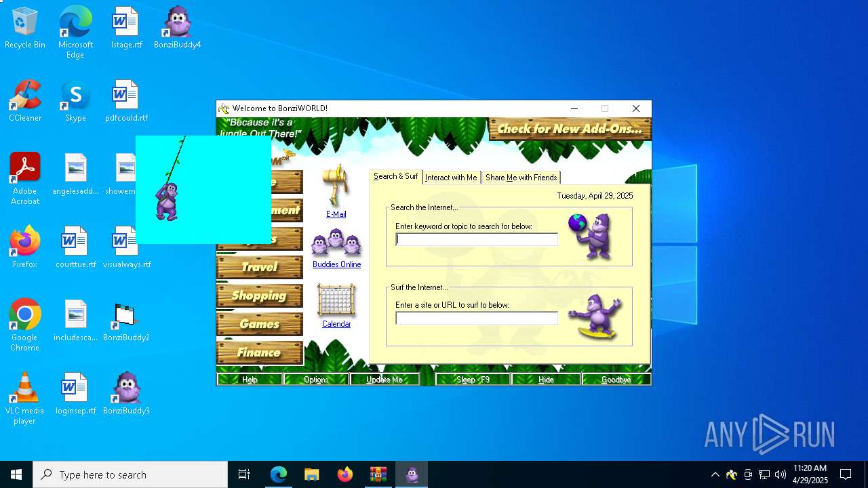
Task: Focus the search keyword input field
Action: 477,239
